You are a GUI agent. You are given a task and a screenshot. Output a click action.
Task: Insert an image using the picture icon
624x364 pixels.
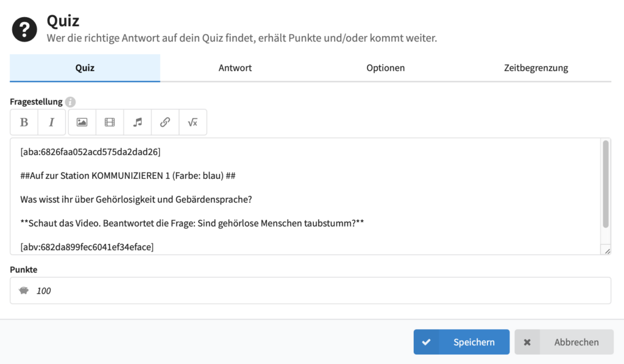(x=82, y=122)
